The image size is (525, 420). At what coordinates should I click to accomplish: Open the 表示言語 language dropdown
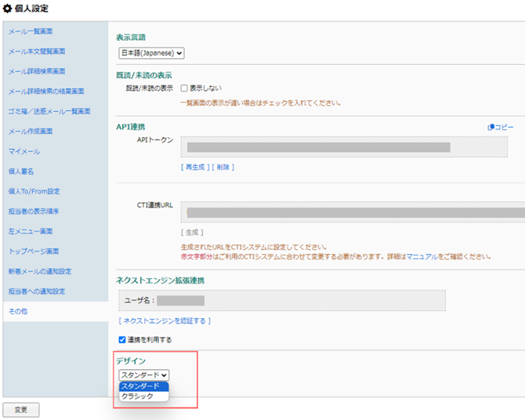coord(150,52)
